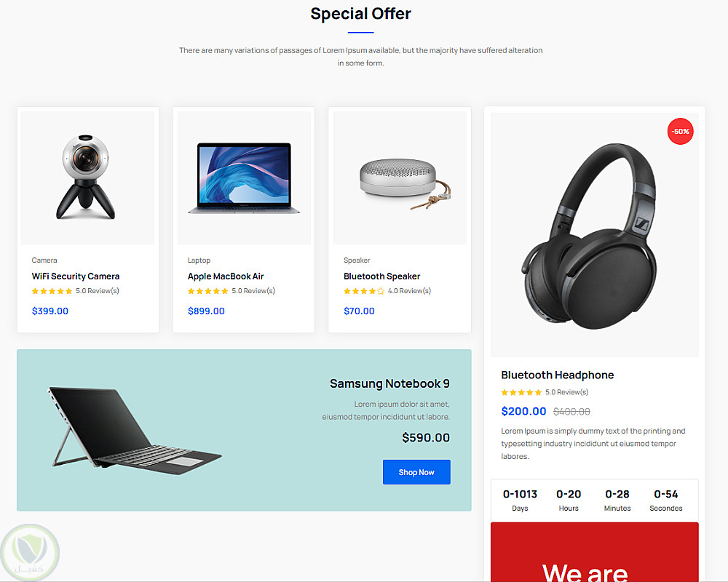Click the Samsung notebook tablet image
728x582 pixels.
point(134,430)
